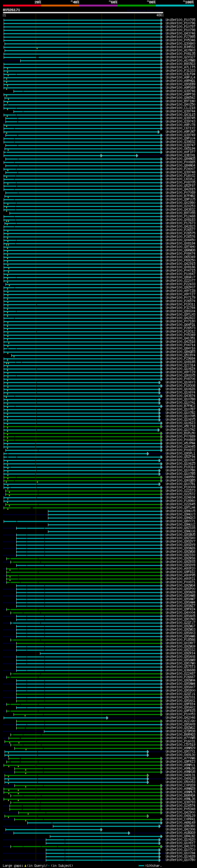Screen dimensions: 197x868
Task: Select hit UniRef100_P16032
Action: point(180,176)
